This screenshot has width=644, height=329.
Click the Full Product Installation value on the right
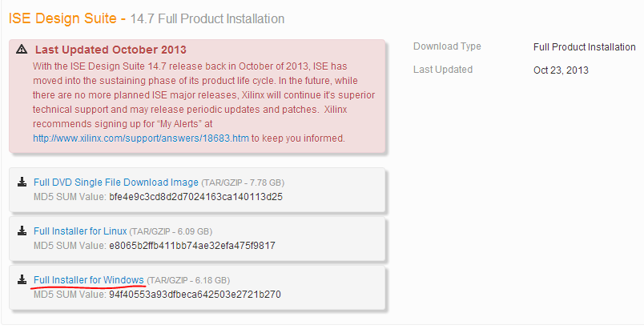(x=584, y=47)
